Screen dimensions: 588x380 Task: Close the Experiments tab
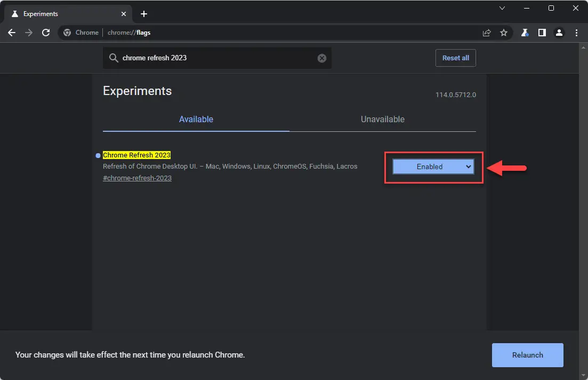[124, 14]
